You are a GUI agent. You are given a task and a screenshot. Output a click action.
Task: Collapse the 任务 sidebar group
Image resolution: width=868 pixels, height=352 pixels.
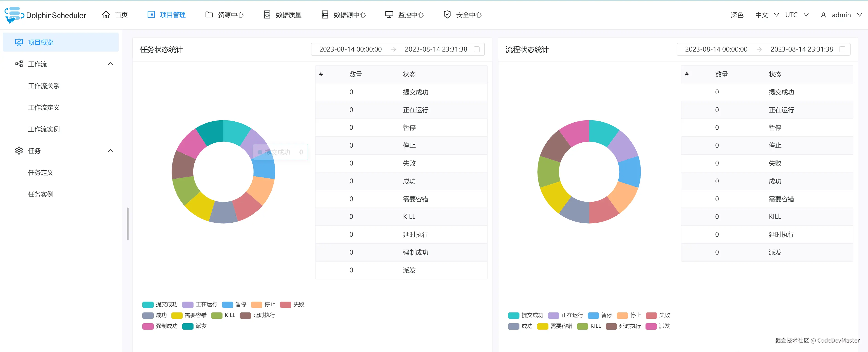(110, 151)
